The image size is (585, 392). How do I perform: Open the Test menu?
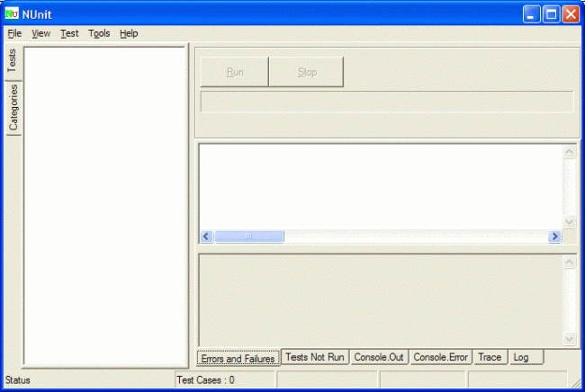[69, 33]
